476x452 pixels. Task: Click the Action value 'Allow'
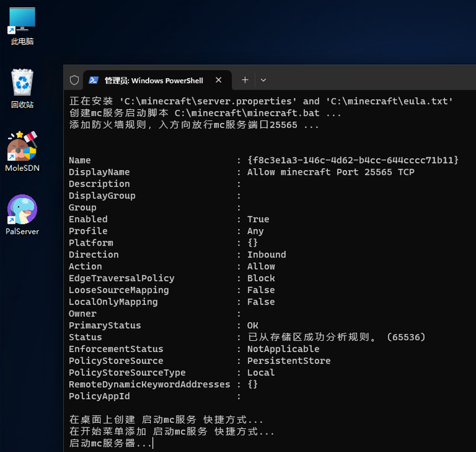point(261,266)
